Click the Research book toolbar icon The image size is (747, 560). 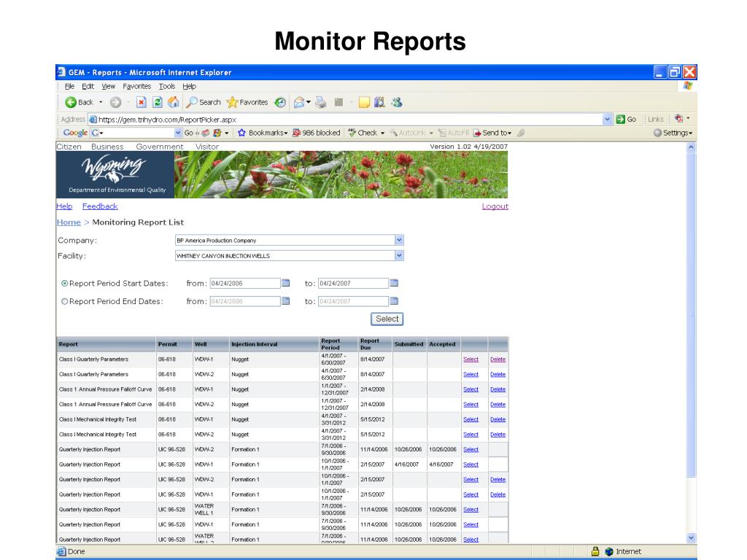(x=379, y=102)
